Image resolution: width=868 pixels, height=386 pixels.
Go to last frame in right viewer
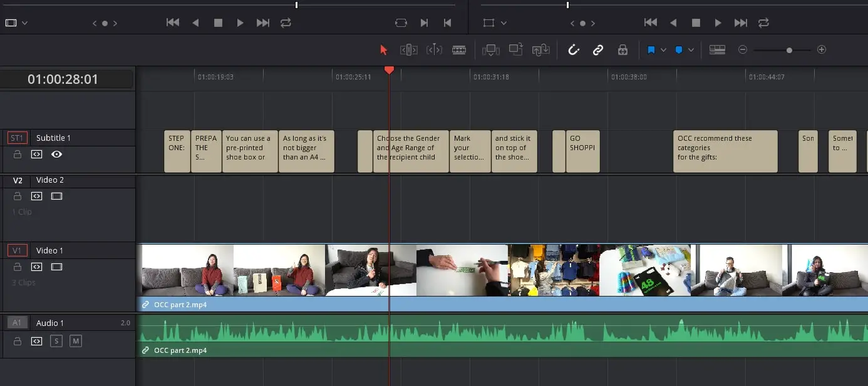click(x=741, y=23)
